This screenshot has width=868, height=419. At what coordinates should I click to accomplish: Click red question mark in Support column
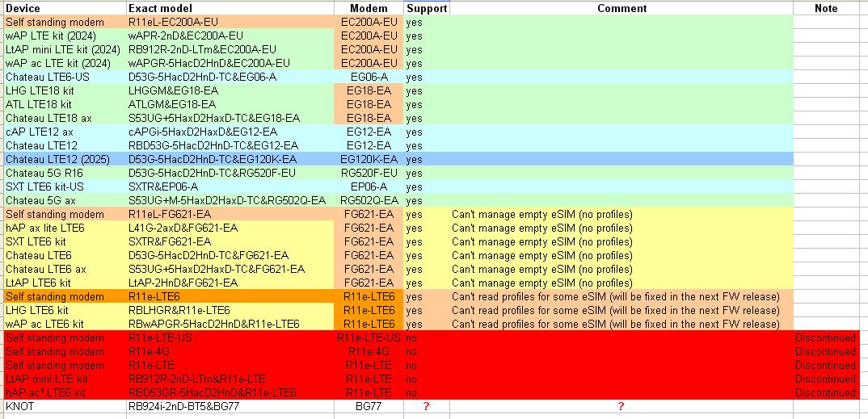point(426,407)
